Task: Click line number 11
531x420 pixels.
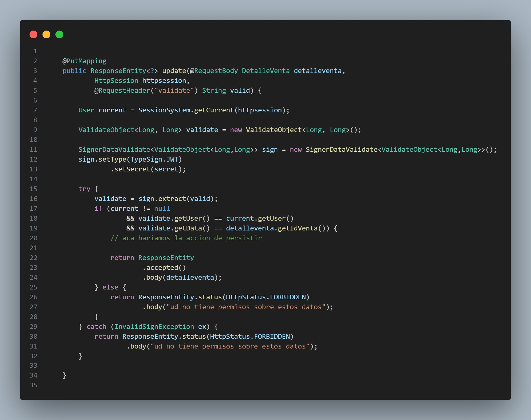Action: (34, 150)
